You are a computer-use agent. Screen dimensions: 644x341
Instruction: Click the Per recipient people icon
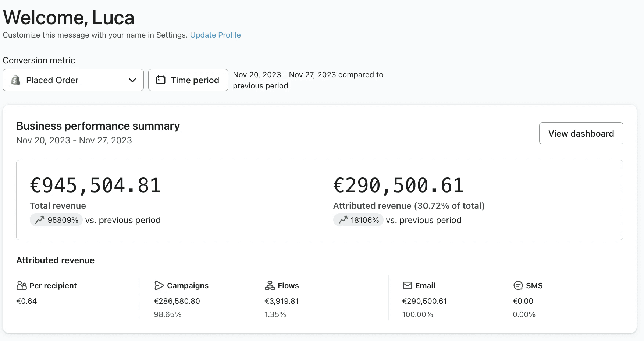22,285
